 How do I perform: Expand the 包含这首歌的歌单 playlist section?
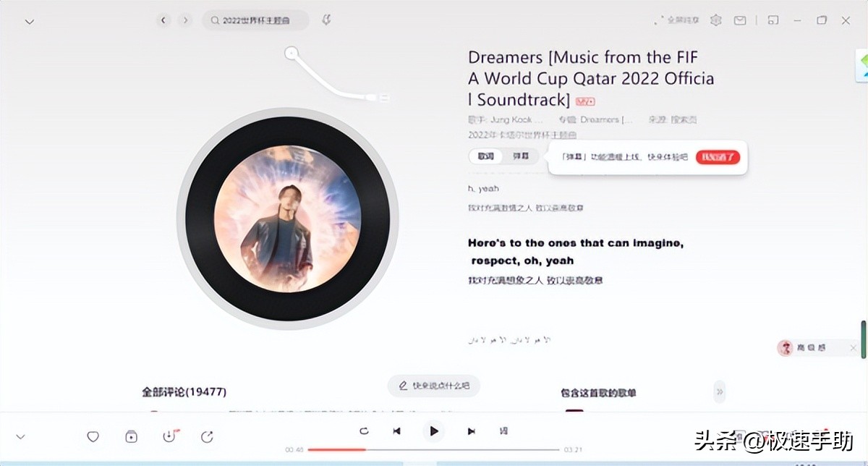coord(720,391)
